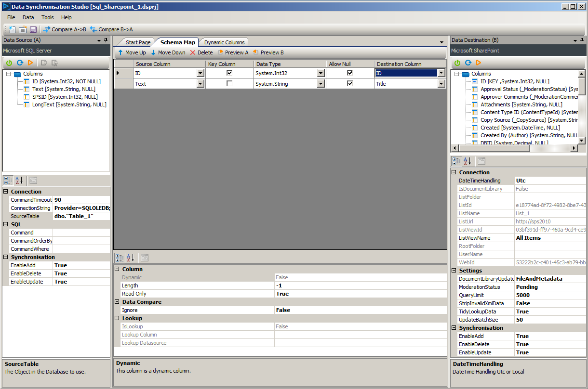Click CommandTimeout value field 90
Viewport: 588px width, 389px height.
pos(81,200)
